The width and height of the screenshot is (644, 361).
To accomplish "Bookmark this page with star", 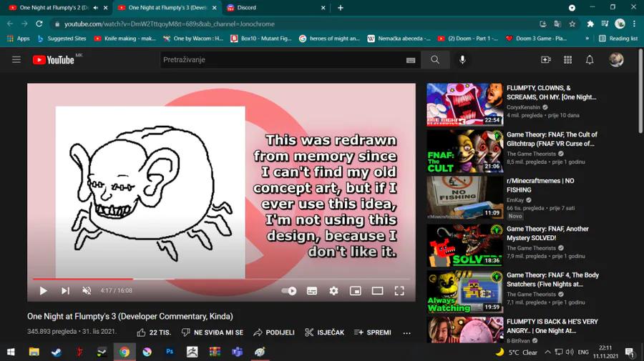I will [572, 24].
